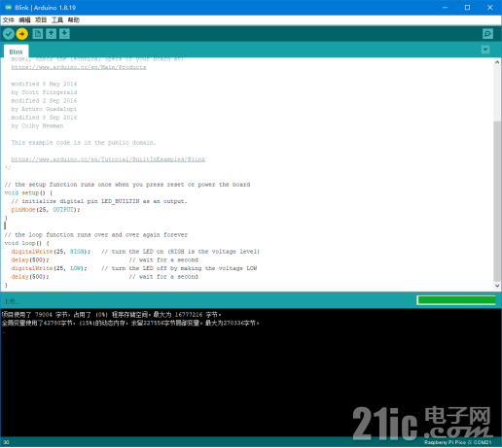Click the green upload progress bar
The height and width of the screenshot is (448, 502).
coord(456,300)
